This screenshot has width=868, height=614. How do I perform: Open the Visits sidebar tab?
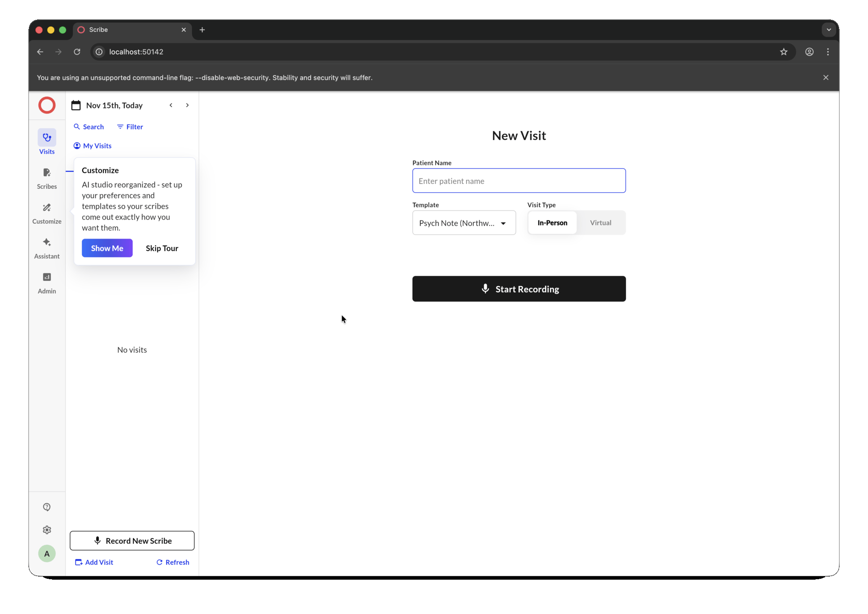pyautogui.click(x=47, y=142)
